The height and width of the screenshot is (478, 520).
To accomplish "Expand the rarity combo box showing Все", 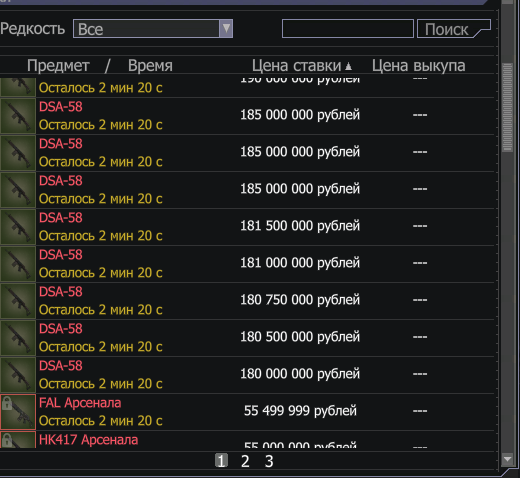I will [x=153, y=29].
